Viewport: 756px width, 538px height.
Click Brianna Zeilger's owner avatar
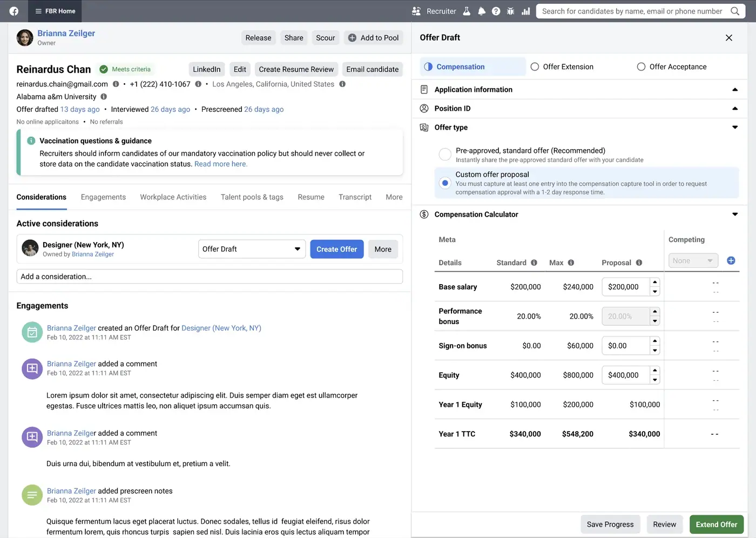[x=25, y=38]
